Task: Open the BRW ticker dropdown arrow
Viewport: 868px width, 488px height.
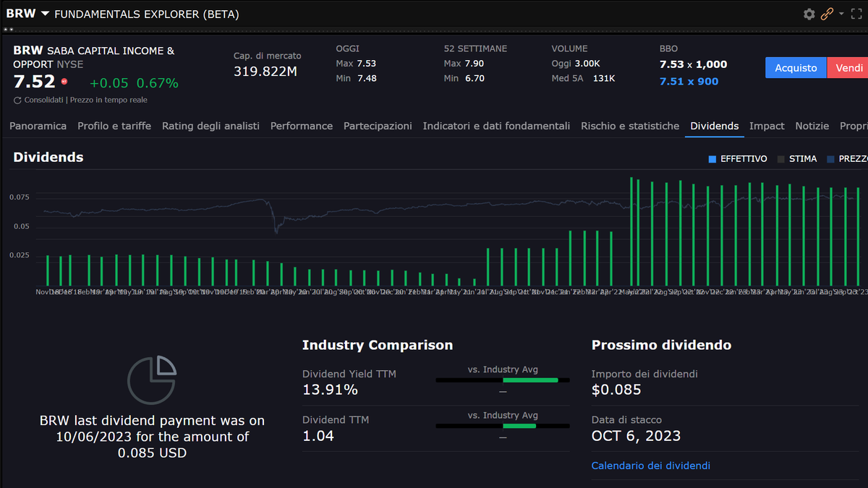Action: [x=45, y=14]
